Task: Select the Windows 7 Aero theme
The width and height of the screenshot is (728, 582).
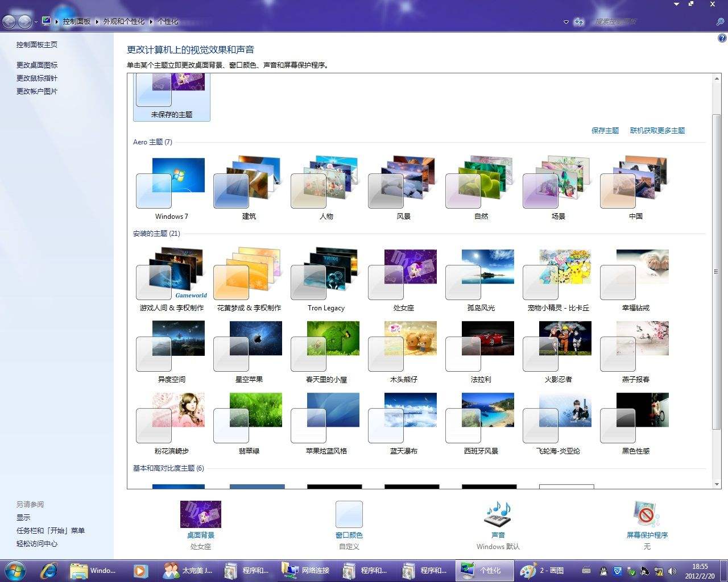Action: pos(171,188)
